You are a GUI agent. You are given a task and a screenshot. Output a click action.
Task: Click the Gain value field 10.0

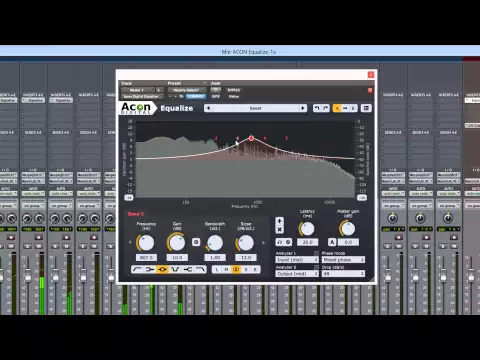177,257
